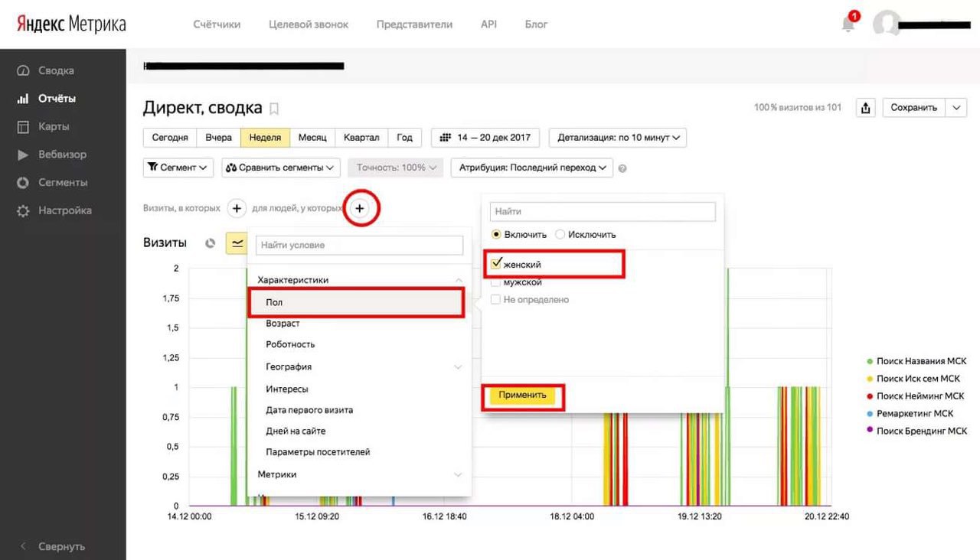
Task: Open the Атрибуция: Последний переход dropdown
Action: [531, 168]
